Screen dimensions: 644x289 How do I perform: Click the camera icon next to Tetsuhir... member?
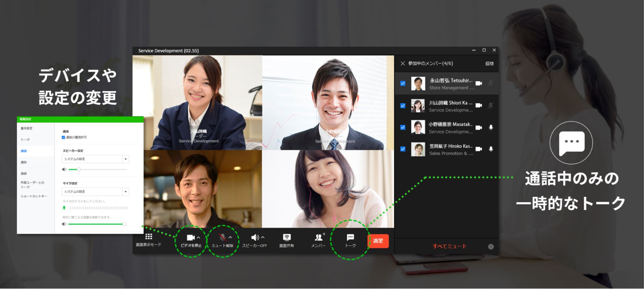pos(479,84)
